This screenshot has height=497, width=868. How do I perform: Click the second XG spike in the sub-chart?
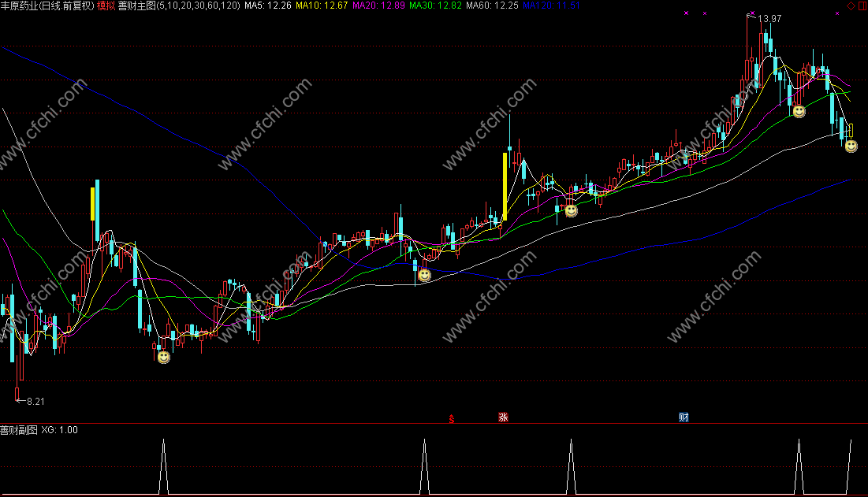(425, 466)
